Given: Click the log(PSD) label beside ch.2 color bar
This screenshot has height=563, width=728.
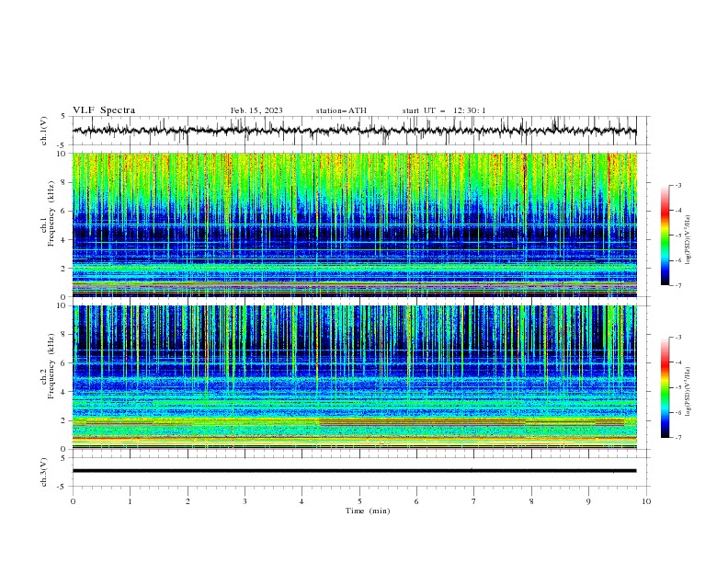Looking at the screenshot, I should click(x=688, y=392).
